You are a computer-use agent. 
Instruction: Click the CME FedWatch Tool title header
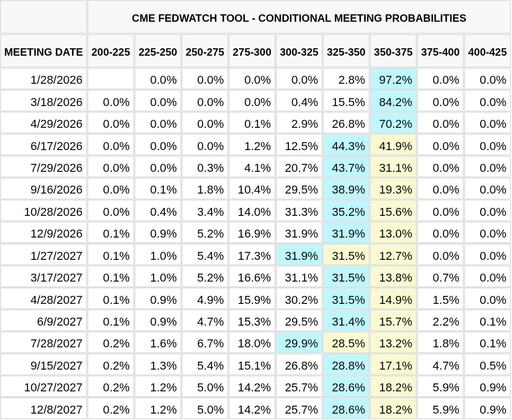pyautogui.click(x=299, y=18)
